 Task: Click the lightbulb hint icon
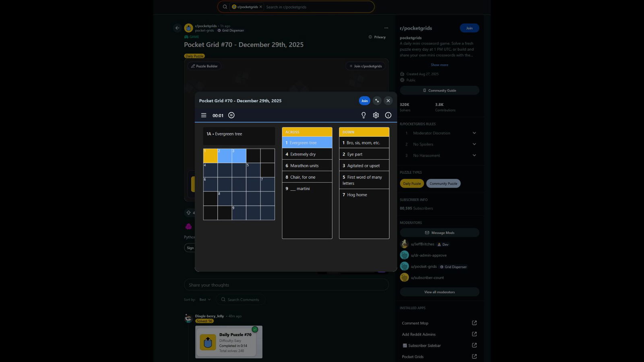coord(363,115)
